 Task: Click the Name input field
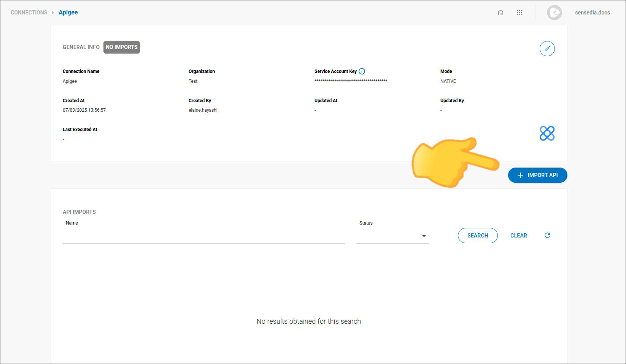click(203, 236)
